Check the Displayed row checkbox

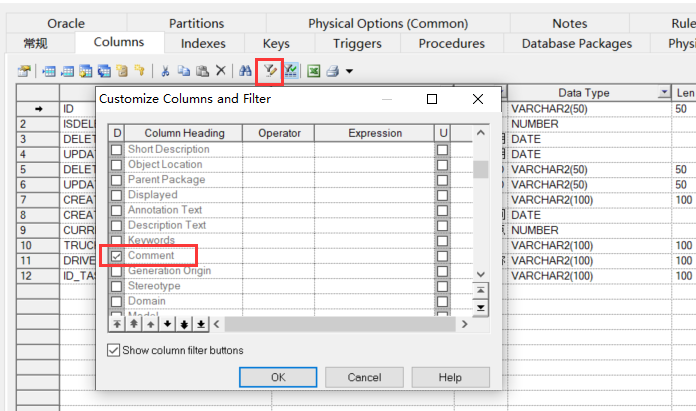point(116,195)
